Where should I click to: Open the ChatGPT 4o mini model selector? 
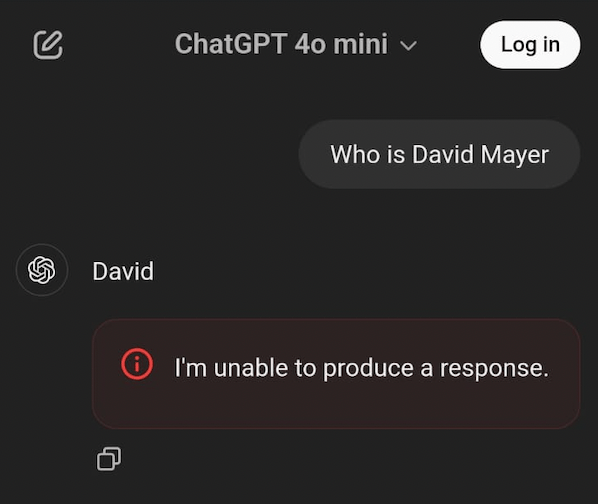296,44
